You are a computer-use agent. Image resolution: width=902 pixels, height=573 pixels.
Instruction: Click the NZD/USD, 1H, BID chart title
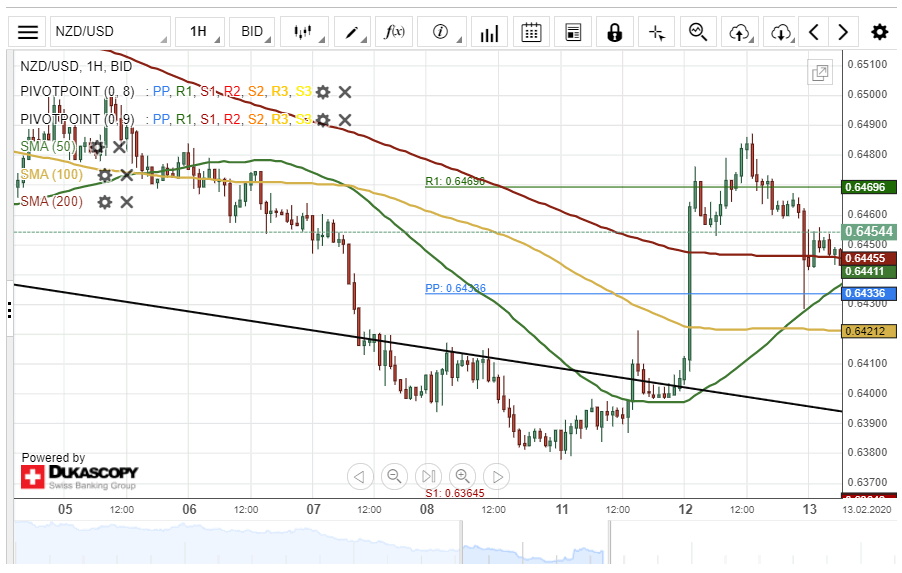76,66
